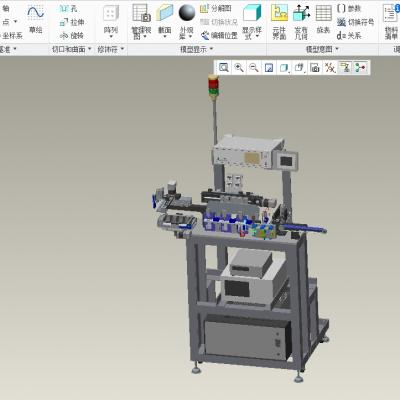The width and height of the screenshot is (400, 400).
Task: Click the signal tower light on model
Action: (213, 85)
